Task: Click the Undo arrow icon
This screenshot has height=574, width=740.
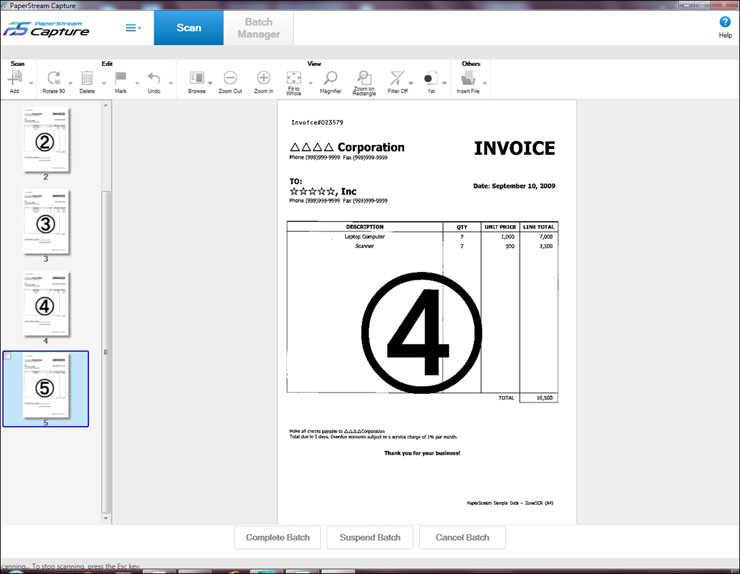Action: (x=154, y=79)
